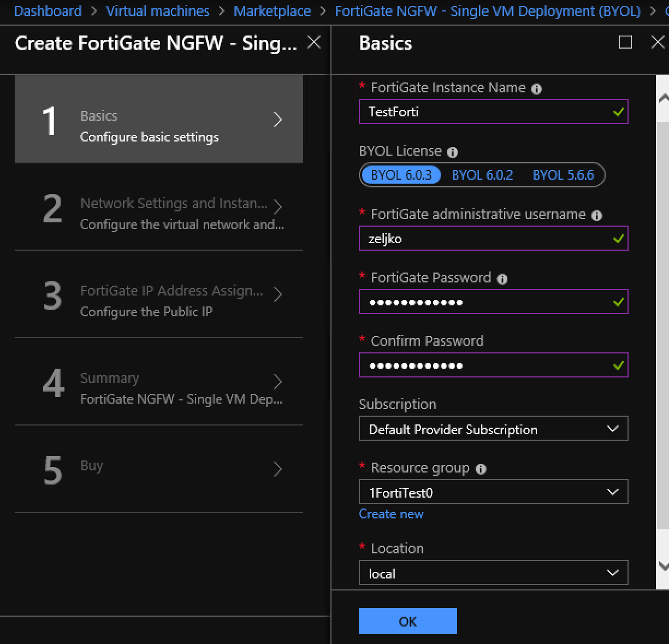Image resolution: width=669 pixels, height=644 pixels.
Task: View info for FortiGate administrative username
Action: click(597, 216)
